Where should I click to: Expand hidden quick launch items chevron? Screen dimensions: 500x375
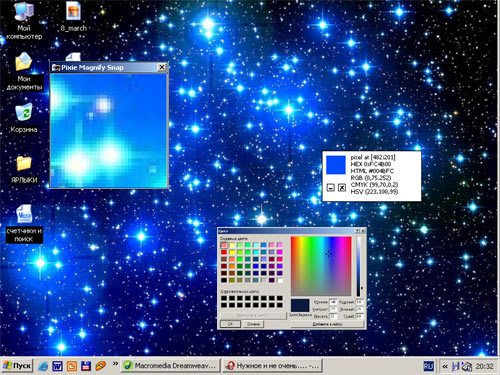pos(115,363)
